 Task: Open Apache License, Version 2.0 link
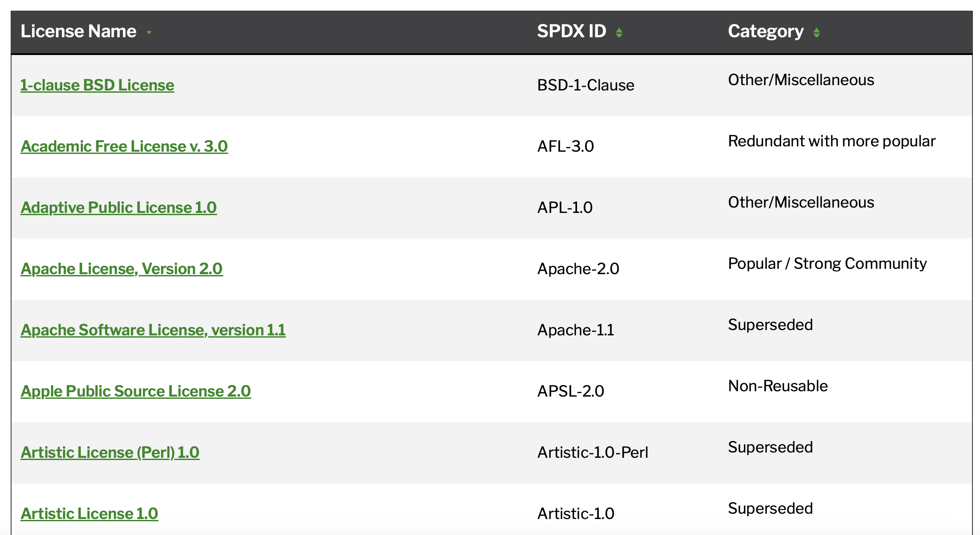click(122, 269)
